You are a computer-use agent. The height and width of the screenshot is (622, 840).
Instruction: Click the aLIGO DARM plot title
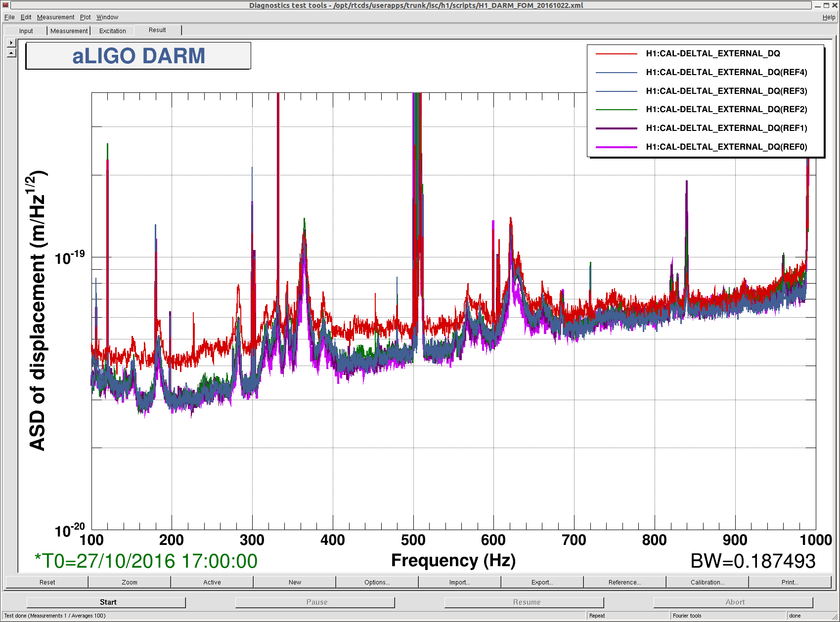coord(138,56)
